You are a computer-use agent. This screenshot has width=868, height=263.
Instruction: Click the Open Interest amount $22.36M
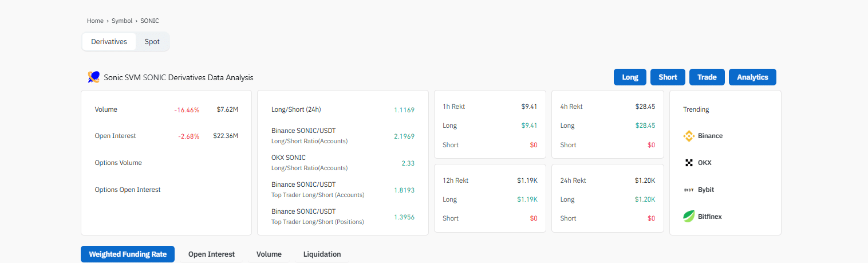coord(226,136)
